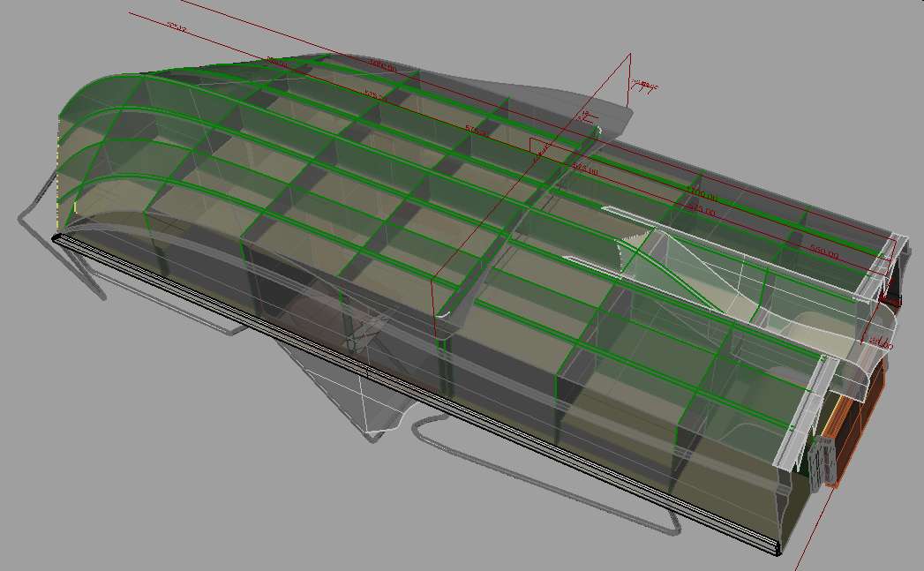Click the 500.00 dimension label near right end
The height and width of the screenshot is (571, 924).
click(x=823, y=252)
